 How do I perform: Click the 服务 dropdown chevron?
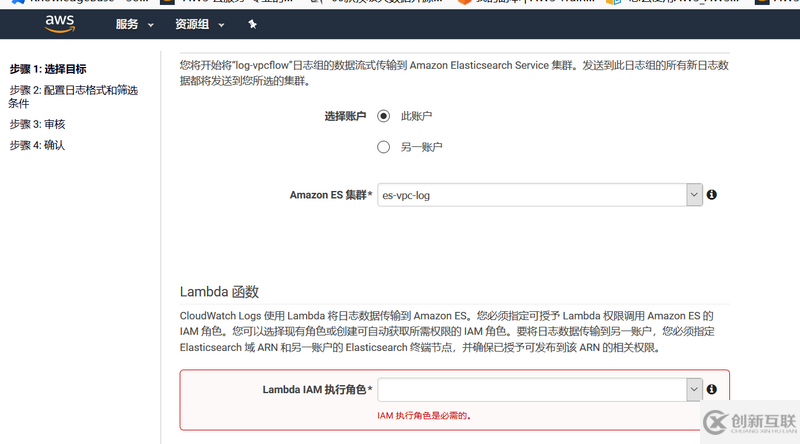click(x=151, y=24)
